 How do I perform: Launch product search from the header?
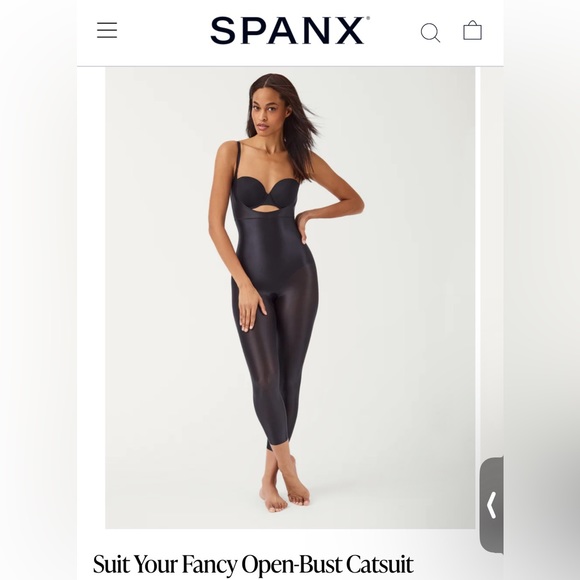coord(430,33)
